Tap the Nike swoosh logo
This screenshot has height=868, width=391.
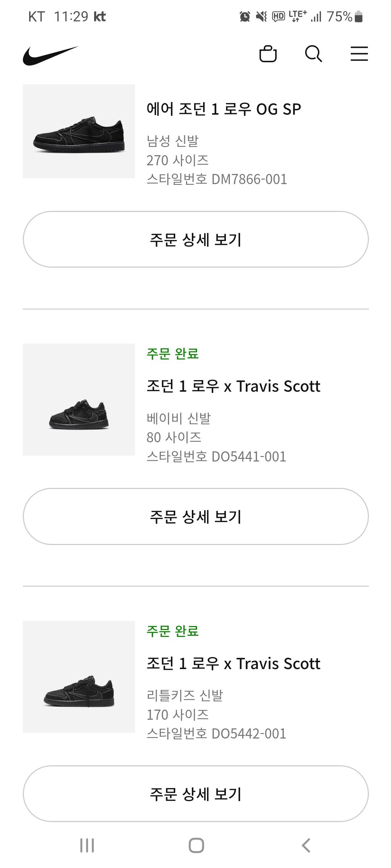point(50,55)
